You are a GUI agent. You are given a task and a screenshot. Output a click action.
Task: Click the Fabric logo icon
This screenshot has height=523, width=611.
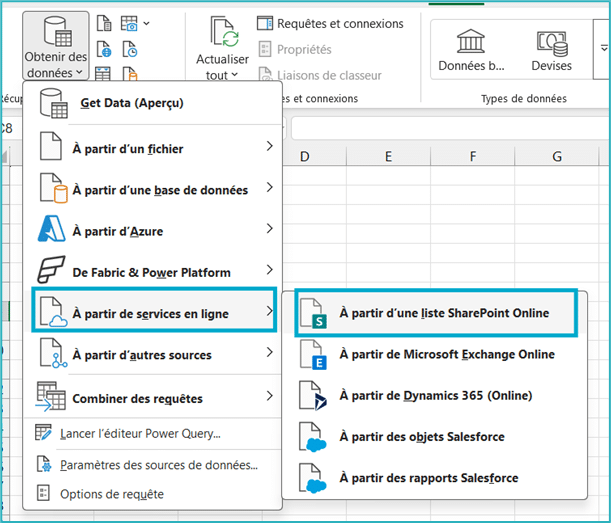(51, 270)
